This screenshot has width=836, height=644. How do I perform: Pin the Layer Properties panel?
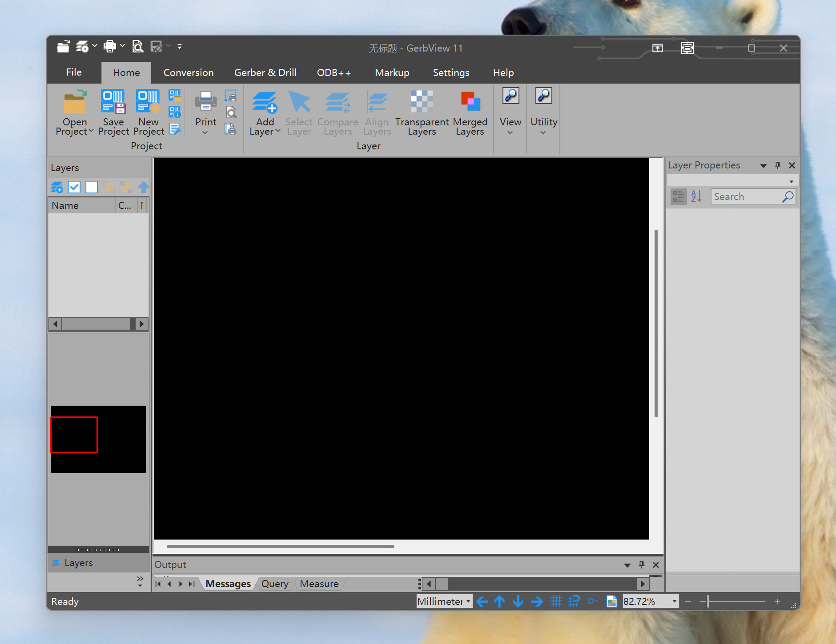pyautogui.click(x=778, y=165)
